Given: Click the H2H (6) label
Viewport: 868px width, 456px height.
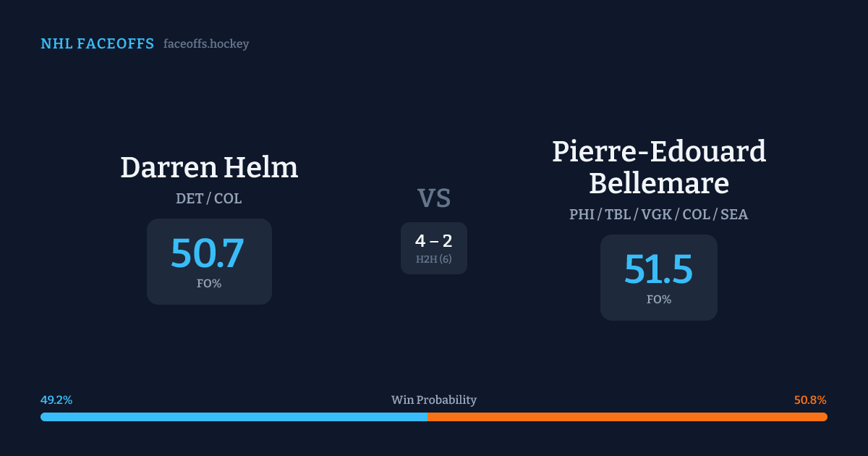Looking at the screenshot, I should point(434,259).
